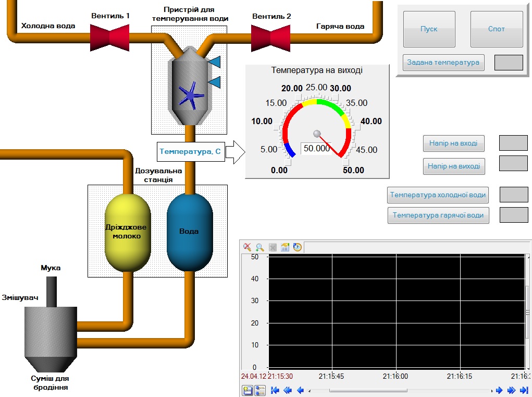Fast-forward the trend chart with double arrows
The height and width of the screenshot is (397, 532).
(x=511, y=390)
